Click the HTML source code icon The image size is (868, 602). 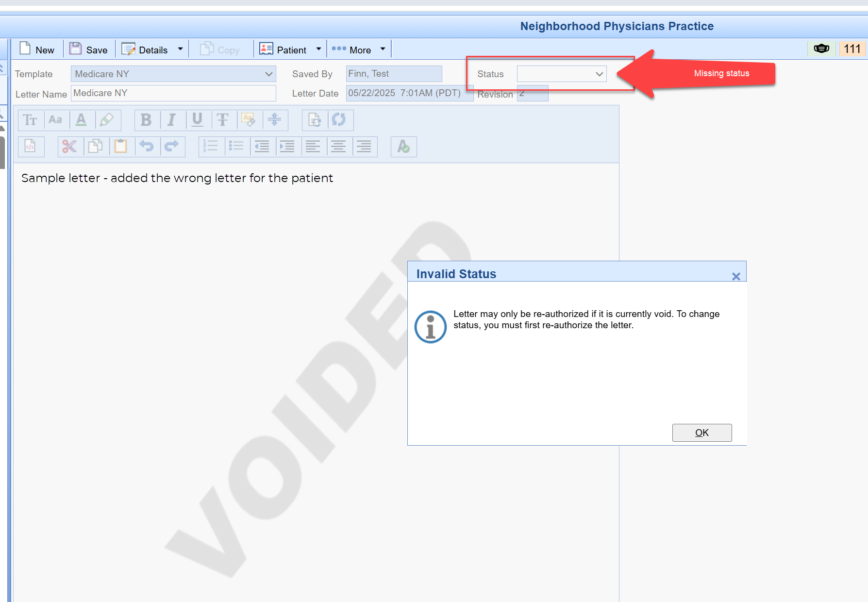[31, 147]
